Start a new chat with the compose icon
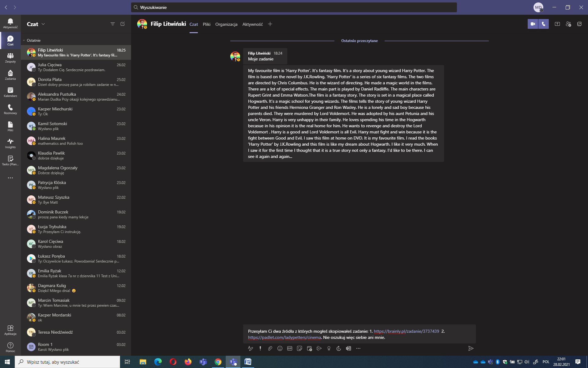Screen dimensions: 588x368 (x=123, y=24)
